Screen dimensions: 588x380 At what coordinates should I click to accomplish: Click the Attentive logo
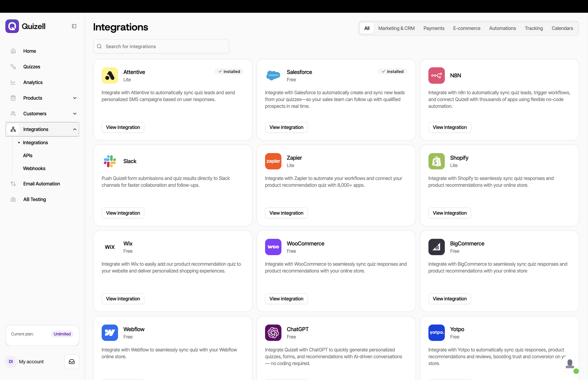(x=110, y=75)
